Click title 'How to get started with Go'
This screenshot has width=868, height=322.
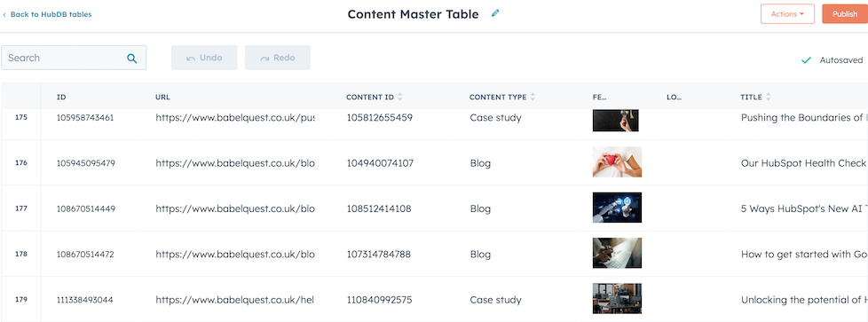(804, 254)
